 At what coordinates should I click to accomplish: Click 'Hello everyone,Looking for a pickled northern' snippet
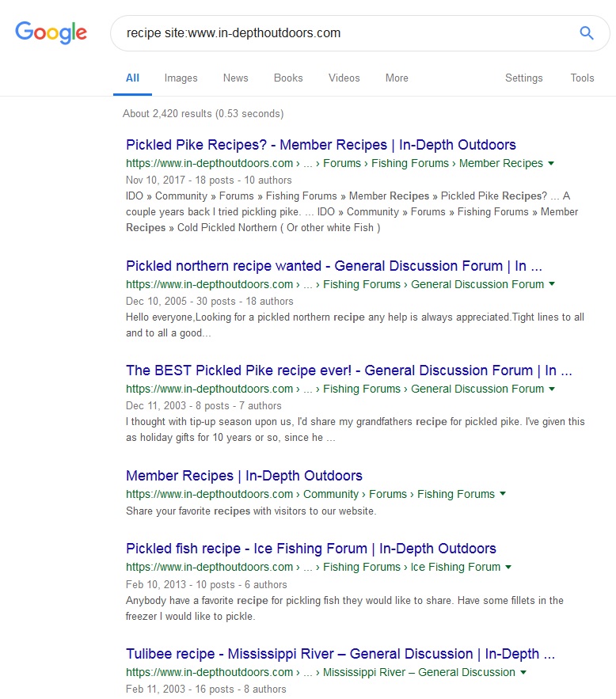click(355, 325)
